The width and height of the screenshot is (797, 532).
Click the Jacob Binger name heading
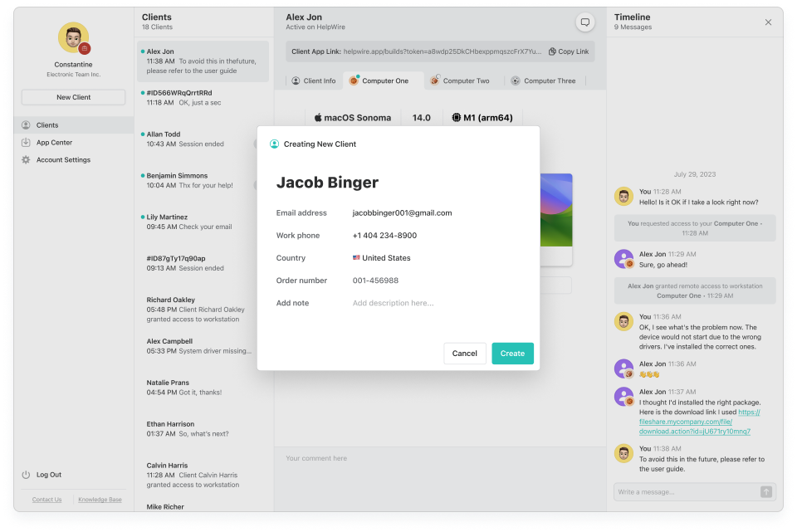coord(327,183)
